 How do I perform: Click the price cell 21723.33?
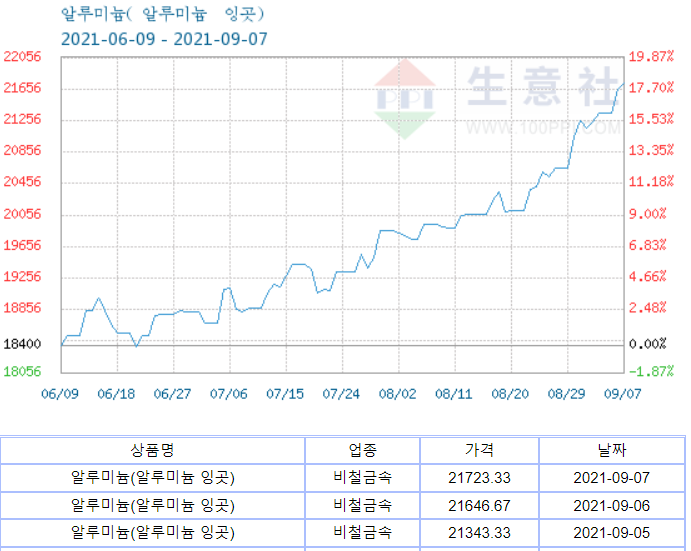479,478
